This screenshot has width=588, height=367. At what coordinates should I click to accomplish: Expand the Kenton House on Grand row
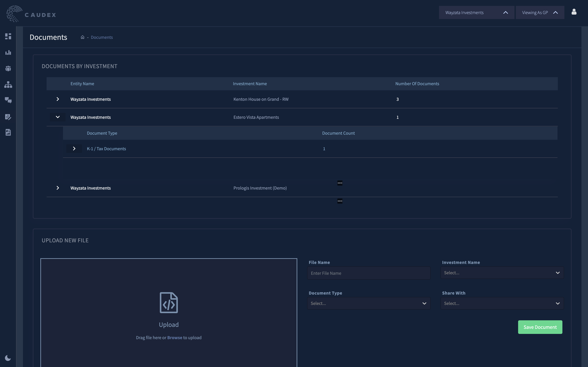pyautogui.click(x=58, y=99)
